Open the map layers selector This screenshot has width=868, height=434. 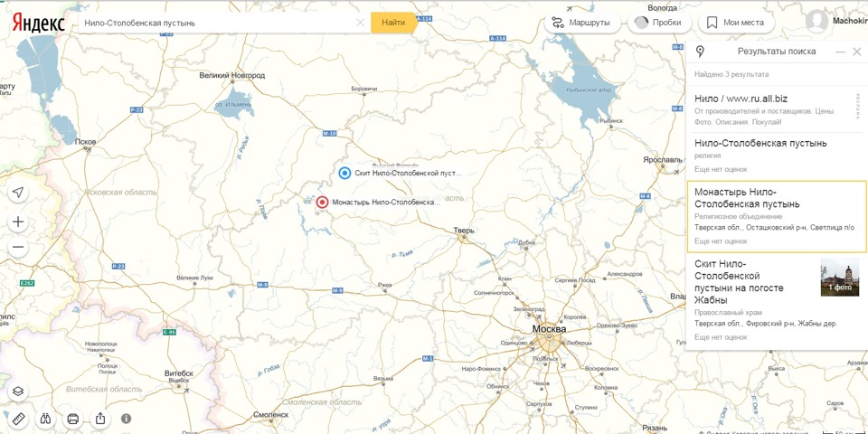click(18, 392)
